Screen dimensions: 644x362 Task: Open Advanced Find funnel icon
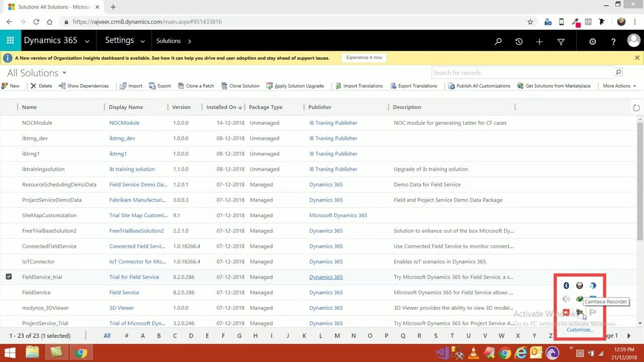pos(561,42)
